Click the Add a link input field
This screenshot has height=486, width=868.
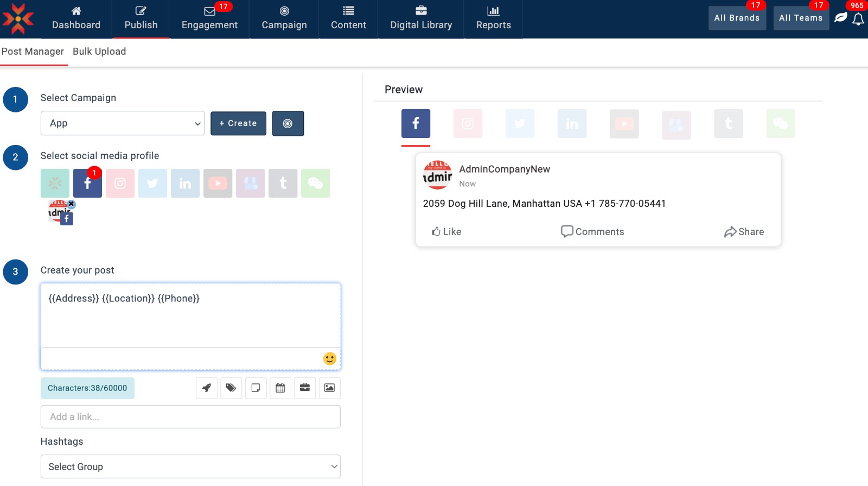click(190, 416)
